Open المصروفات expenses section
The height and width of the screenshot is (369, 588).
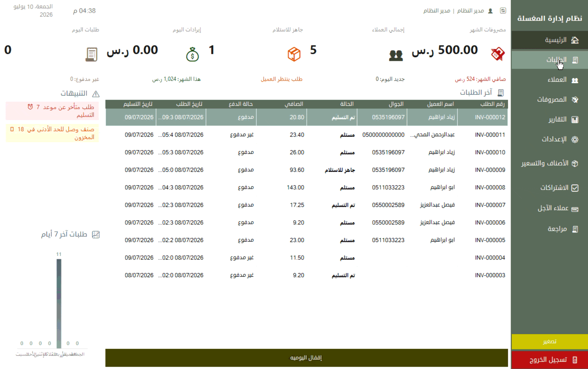[x=549, y=99]
